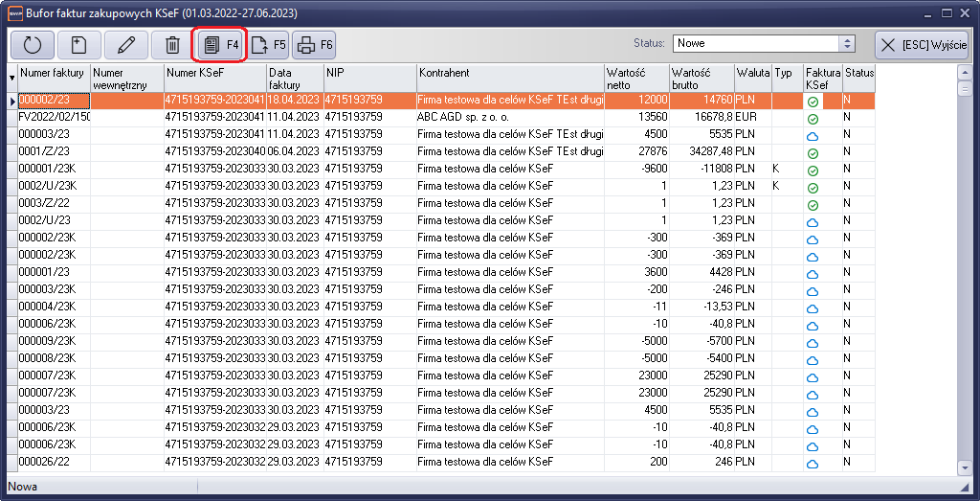Viewport: 980px width, 501px height.
Task: Click the scrollbar up arrow
Action: (965, 71)
